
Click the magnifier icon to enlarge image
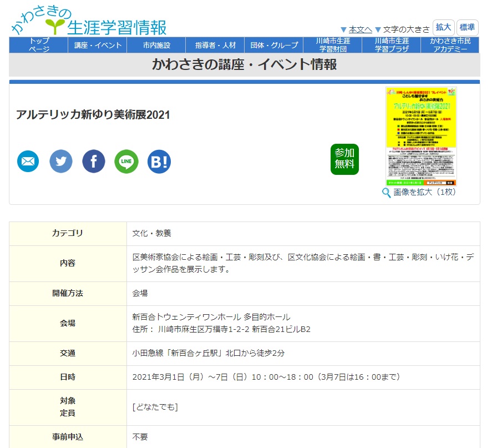coord(387,193)
